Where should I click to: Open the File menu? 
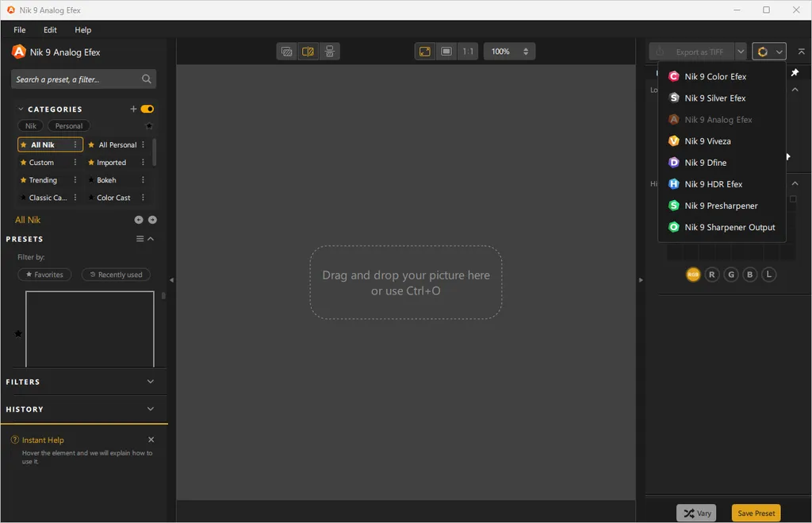click(x=20, y=30)
